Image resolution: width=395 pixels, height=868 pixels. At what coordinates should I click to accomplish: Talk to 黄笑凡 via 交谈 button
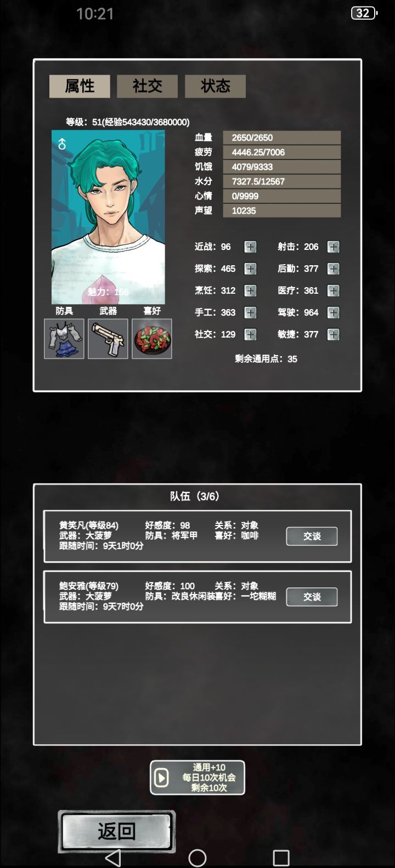pos(312,536)
